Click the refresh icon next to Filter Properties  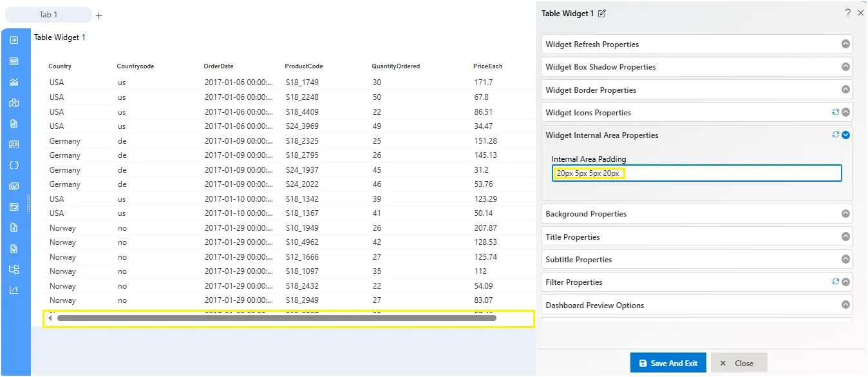pos(836,282)
